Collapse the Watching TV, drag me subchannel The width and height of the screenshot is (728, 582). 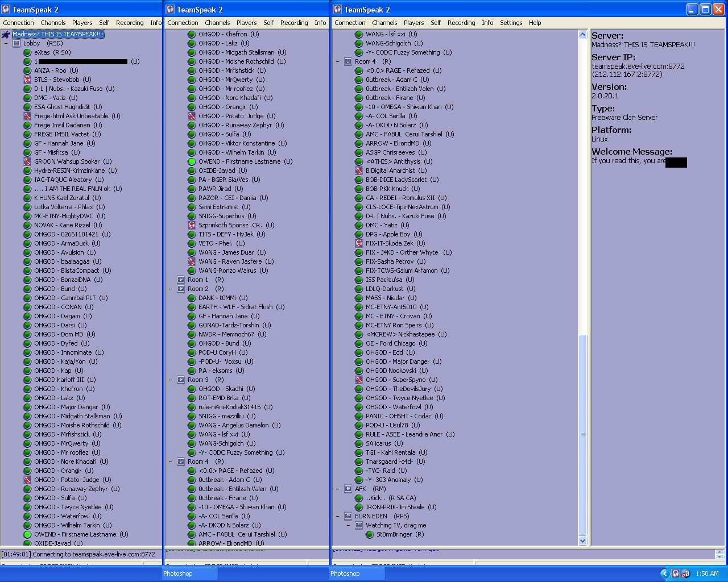point(349,525)
